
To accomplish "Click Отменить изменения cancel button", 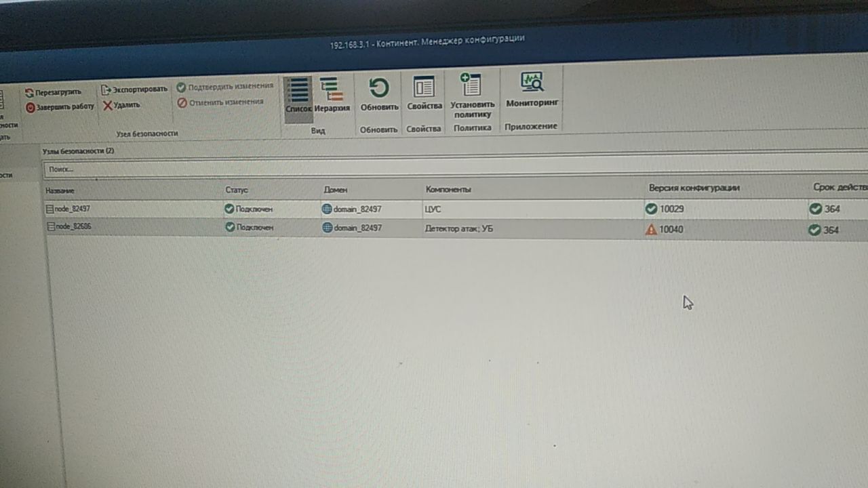I will pos(220,102).
